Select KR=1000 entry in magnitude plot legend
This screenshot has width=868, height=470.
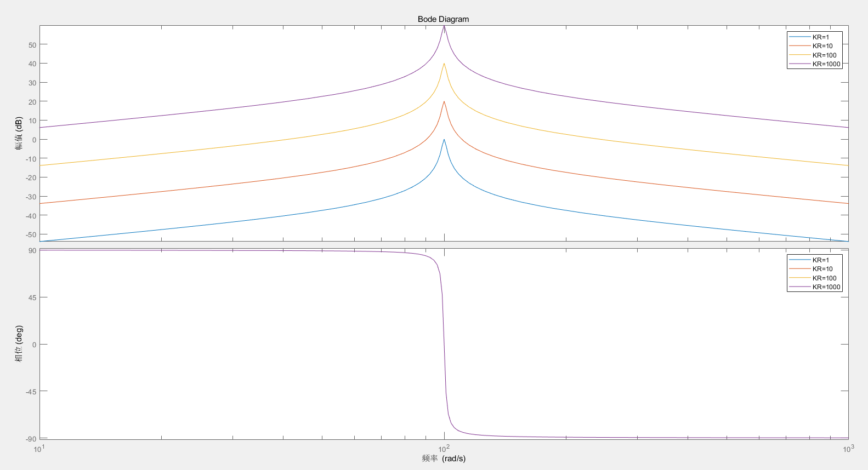pos(826,64)
